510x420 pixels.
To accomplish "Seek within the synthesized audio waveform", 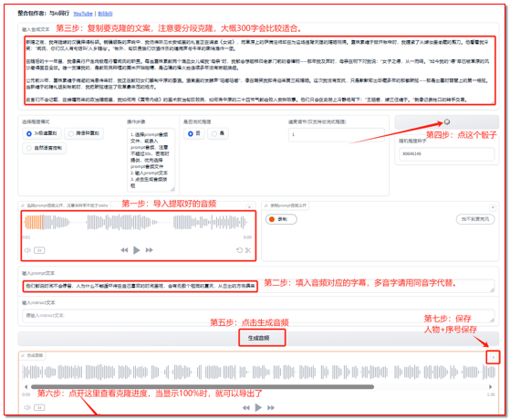I will point(258,373).
